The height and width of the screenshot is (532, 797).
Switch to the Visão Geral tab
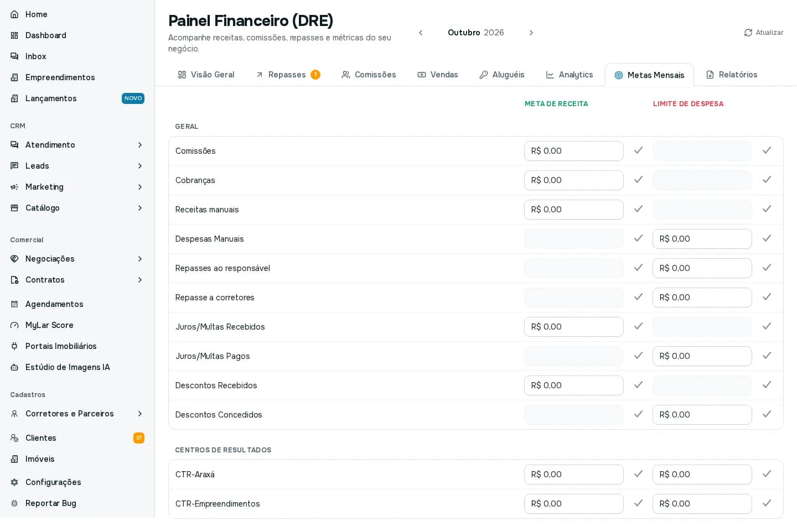point(206,75)
